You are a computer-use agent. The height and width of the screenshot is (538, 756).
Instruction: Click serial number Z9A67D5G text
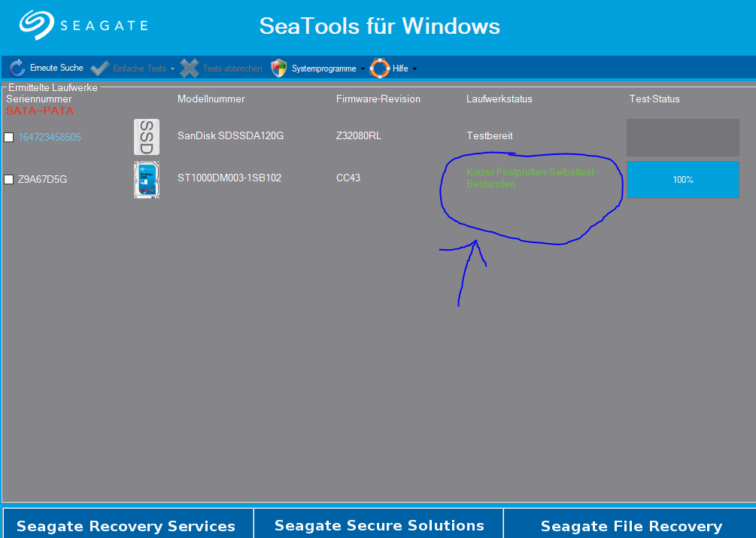pos(42,179)
